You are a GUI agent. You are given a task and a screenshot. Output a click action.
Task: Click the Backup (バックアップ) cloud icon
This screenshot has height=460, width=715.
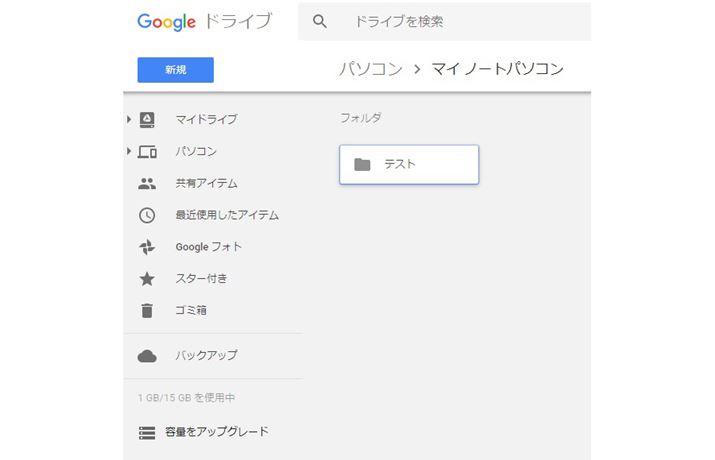pyautogui.click(x=147, y=356)
